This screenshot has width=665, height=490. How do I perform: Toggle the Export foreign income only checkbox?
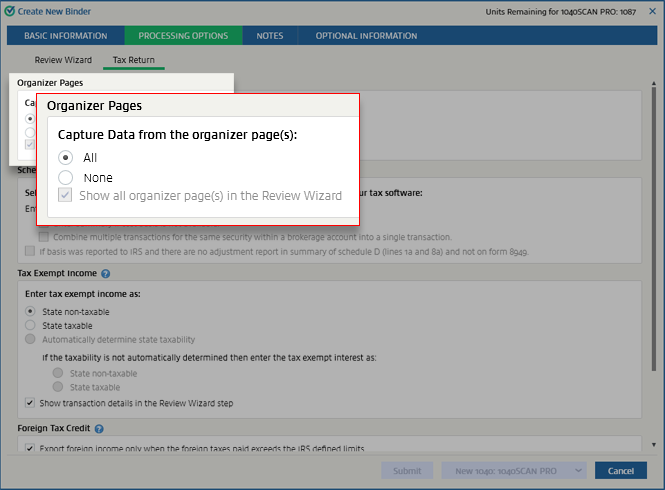(31, 448)
